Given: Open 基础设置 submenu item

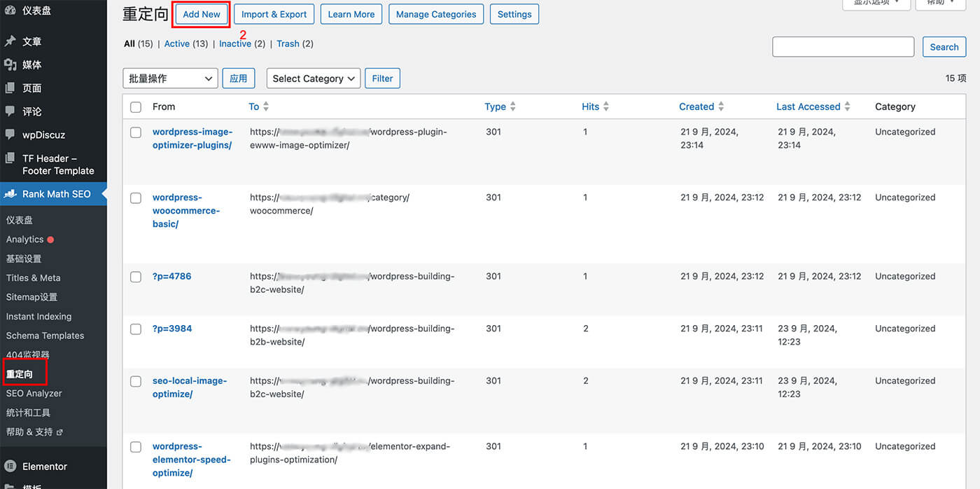Looking at the screenshot, I should click(x=24, y=259).
